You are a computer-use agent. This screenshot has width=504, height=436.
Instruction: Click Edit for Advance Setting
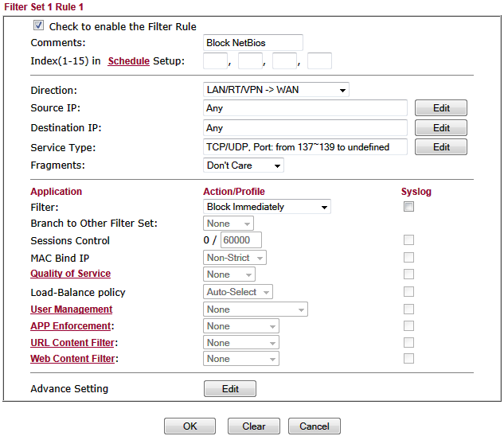pos(229,389)
